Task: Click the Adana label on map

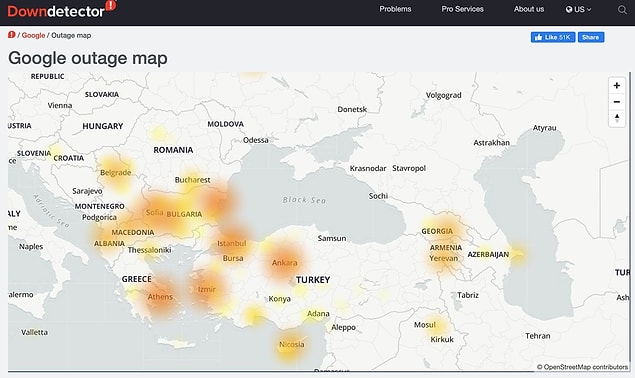Action: [318, 314]
